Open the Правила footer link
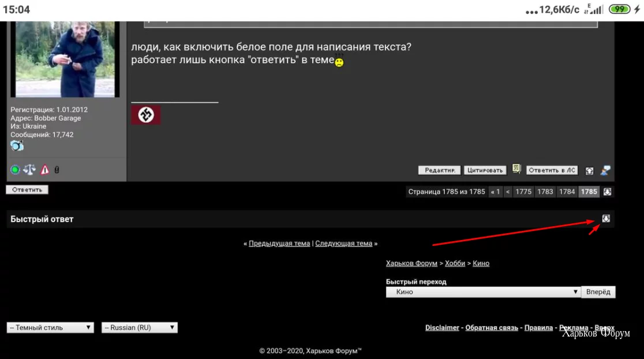This screenshot has width=644, height=359. click(538, 328)
